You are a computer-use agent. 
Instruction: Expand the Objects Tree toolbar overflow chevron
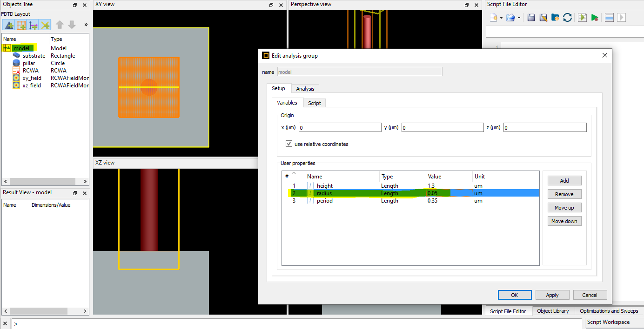[86, 25]
